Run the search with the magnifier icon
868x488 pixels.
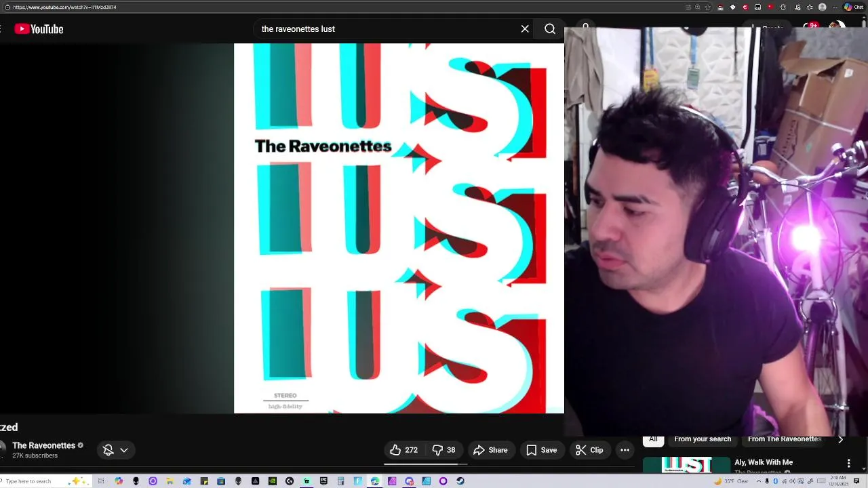pos(550,29)
